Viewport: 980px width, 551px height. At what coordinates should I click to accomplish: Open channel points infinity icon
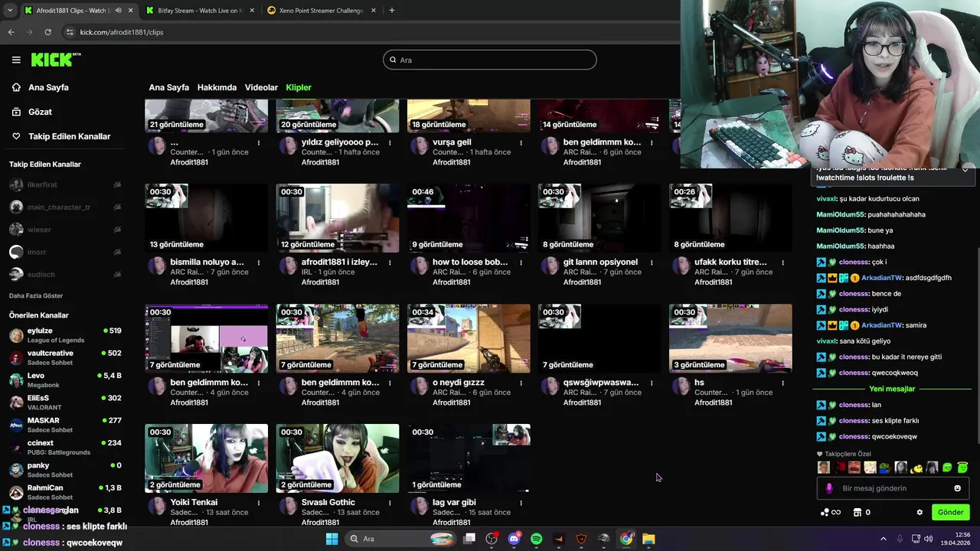pyautogui.click(x=831, y=513)
